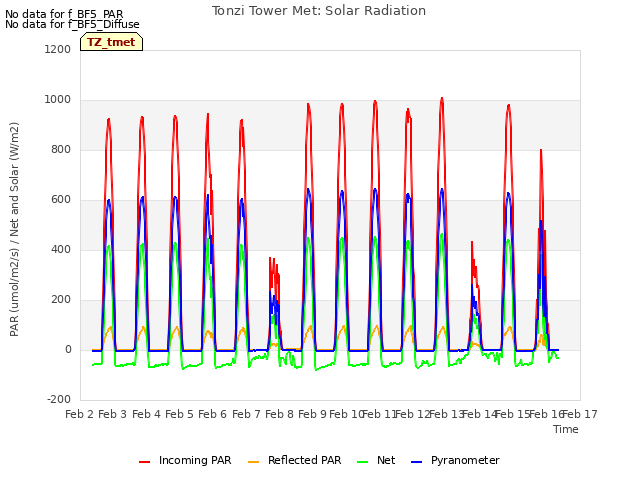Click the green Net legend swatch
Screen dimensions: 640x480
coord(362,462)
